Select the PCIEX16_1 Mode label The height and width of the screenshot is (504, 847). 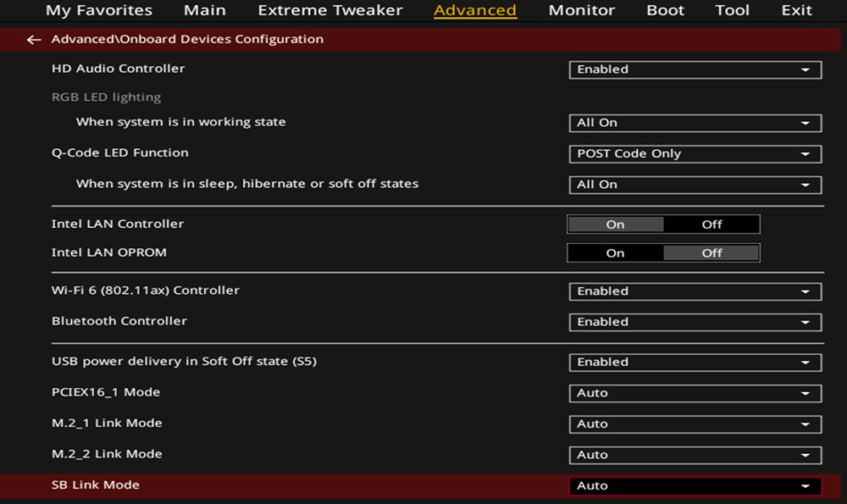coord(106,392)
